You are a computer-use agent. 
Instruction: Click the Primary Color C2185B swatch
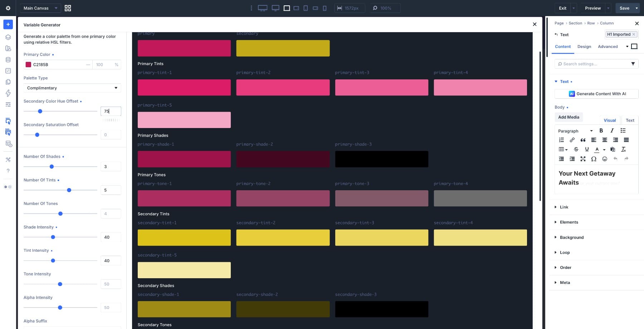click(28, 64)
